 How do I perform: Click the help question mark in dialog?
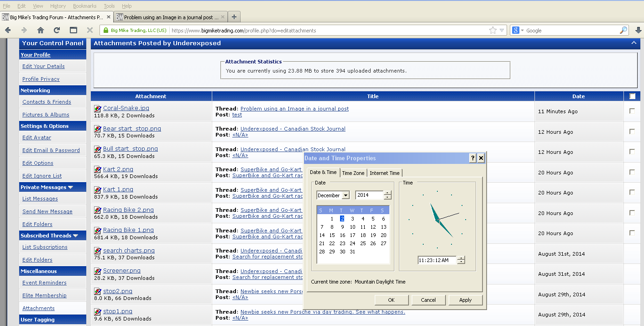[472, 158]
